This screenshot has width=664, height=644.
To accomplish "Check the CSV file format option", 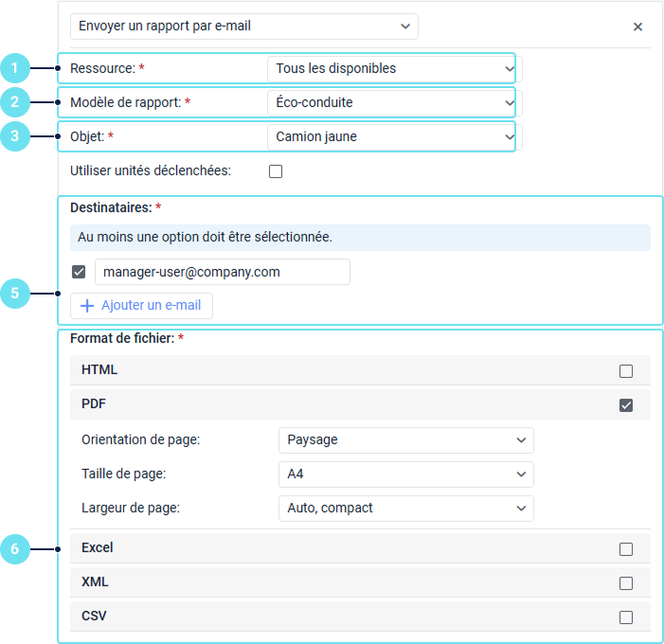I will [x=625, y=617].
